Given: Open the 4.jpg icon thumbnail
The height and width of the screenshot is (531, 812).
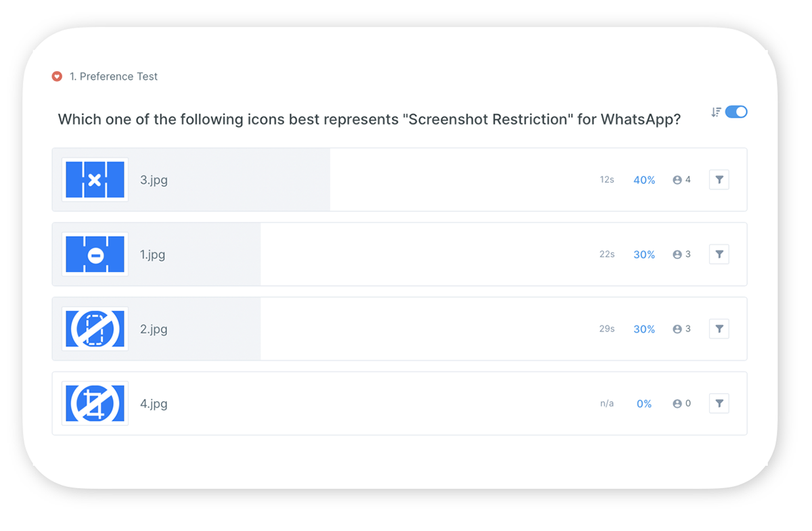Looking at the screenshot, I should [95, 403].
